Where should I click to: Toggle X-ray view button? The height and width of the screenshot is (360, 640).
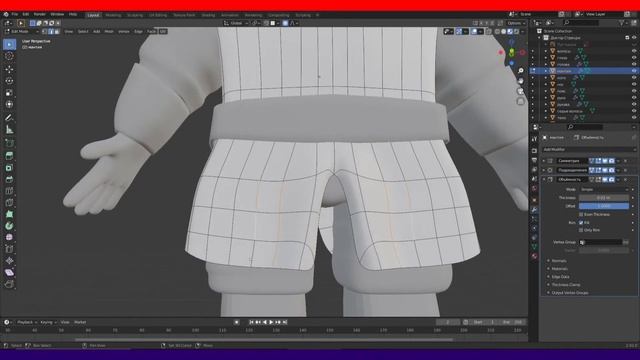(489, 31)
